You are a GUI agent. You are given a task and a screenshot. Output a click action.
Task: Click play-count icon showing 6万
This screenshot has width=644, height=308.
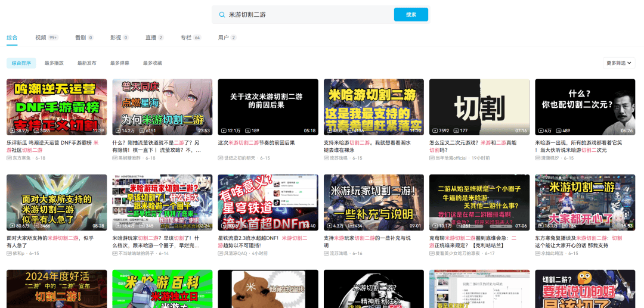tap(541, 131)
